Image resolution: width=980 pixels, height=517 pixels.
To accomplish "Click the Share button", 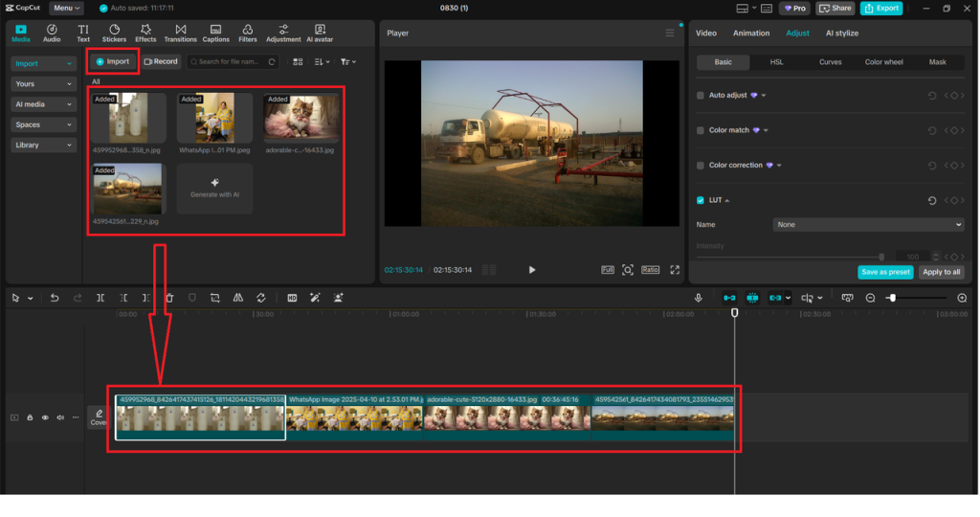I will [x=835, y=8].
